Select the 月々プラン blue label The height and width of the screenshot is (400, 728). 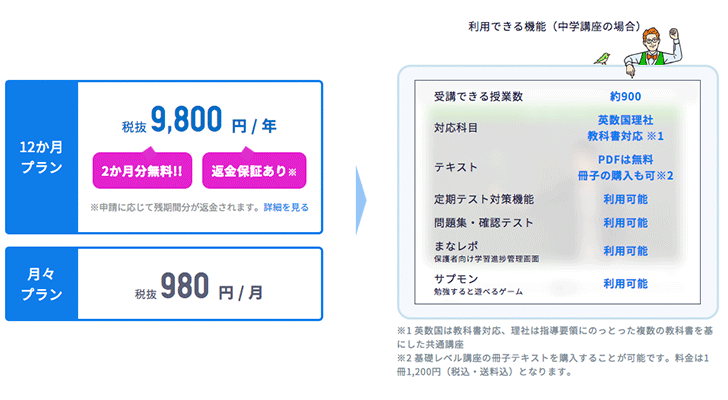(41, 284)
